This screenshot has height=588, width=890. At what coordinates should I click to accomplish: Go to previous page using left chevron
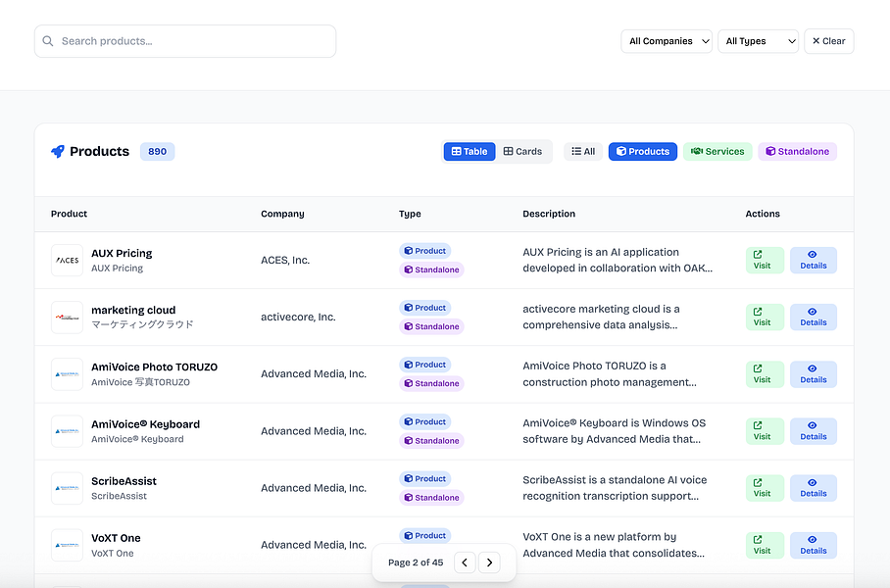click(x=465, y=563)
